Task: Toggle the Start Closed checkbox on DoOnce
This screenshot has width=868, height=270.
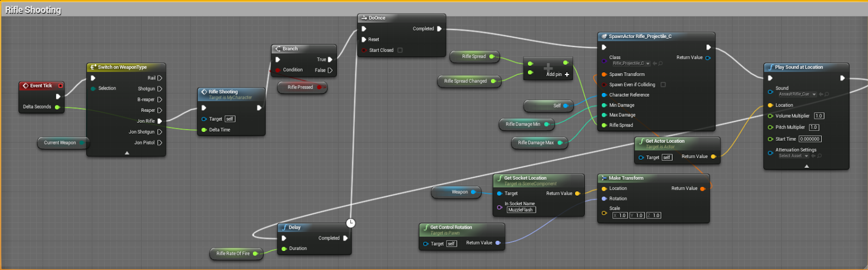Action: click(x=400, y=51)
